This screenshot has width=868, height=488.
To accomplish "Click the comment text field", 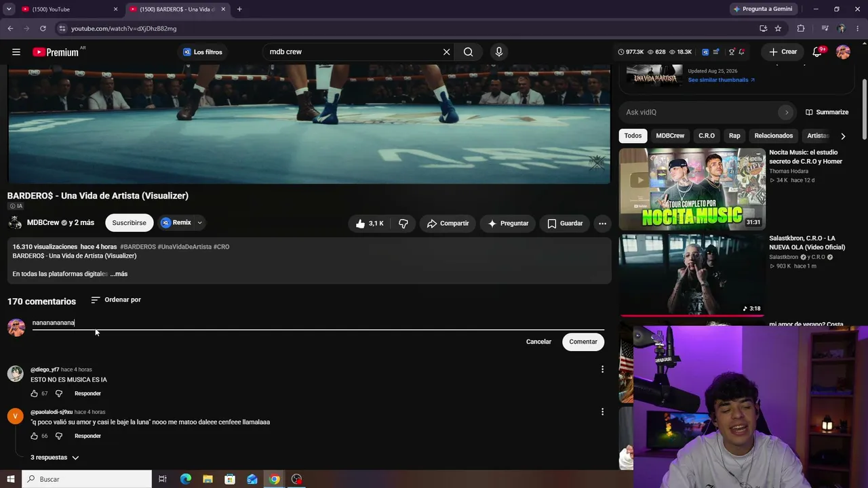I will tap(318, 323).
